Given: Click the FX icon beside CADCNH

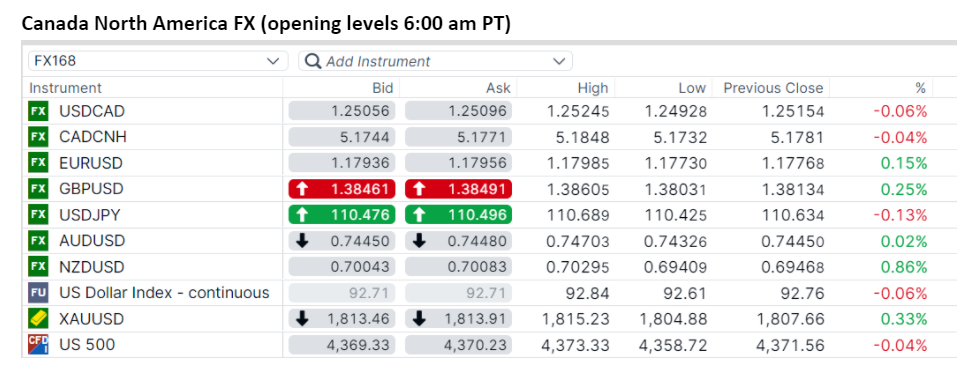Looking at the screenshot, I should [x=38, y=137].
